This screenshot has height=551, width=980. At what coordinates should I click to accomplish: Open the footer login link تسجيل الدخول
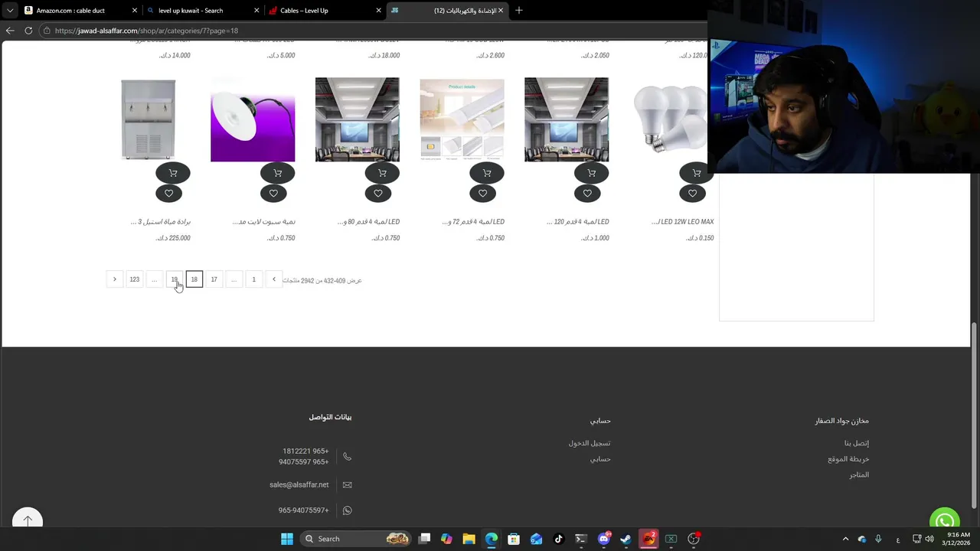click(x=590, y=443)
